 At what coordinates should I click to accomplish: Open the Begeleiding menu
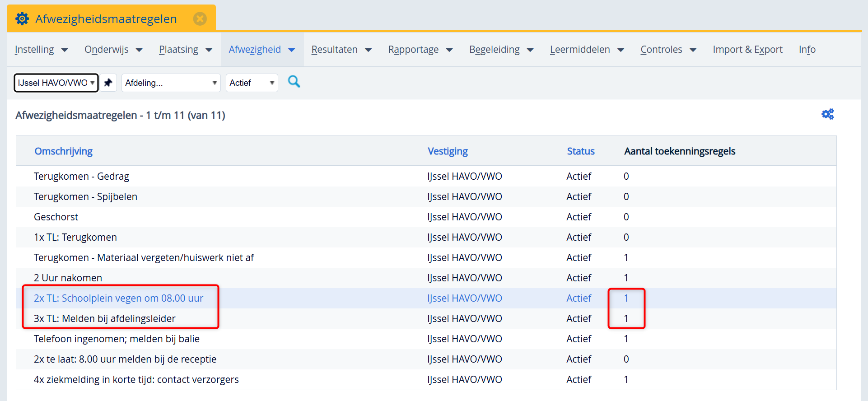tap(501, 50)
